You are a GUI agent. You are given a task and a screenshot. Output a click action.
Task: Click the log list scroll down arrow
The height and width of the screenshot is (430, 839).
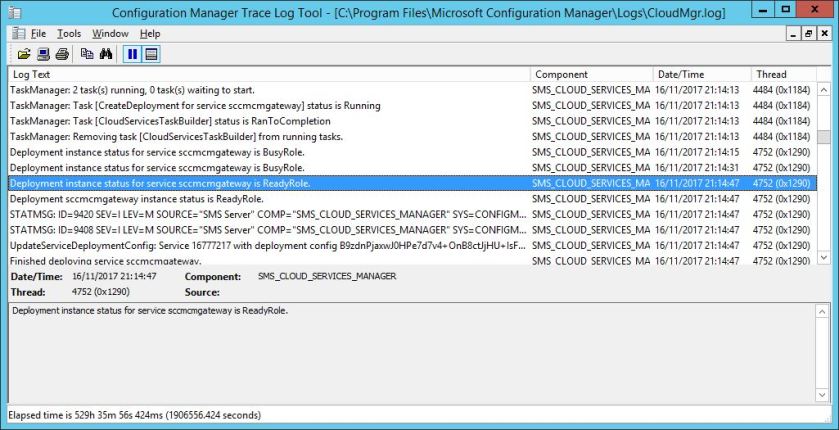tap(823, 257)
